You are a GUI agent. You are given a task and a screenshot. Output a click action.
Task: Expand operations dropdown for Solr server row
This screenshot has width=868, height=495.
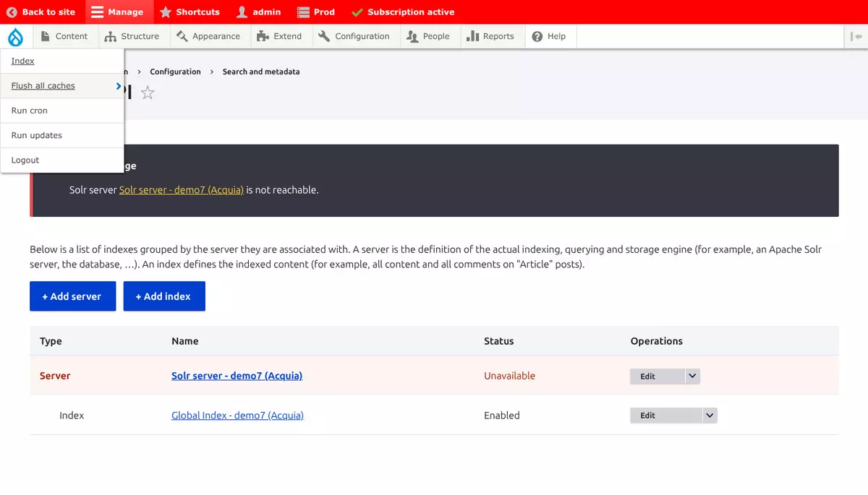[x=692, y=376]
